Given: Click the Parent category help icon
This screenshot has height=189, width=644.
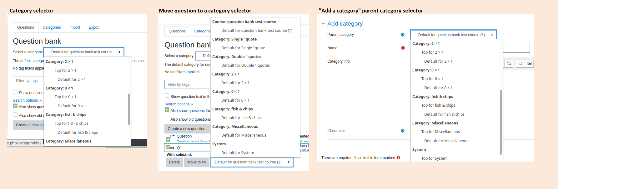Looking at the screenshot, I should click(x=403, y=35).
